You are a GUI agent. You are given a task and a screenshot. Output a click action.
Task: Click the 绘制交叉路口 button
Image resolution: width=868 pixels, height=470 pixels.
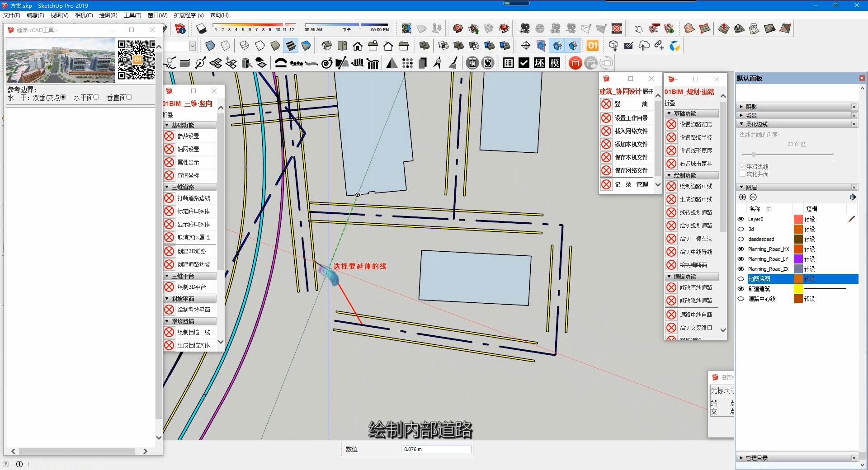pos(692,328)
